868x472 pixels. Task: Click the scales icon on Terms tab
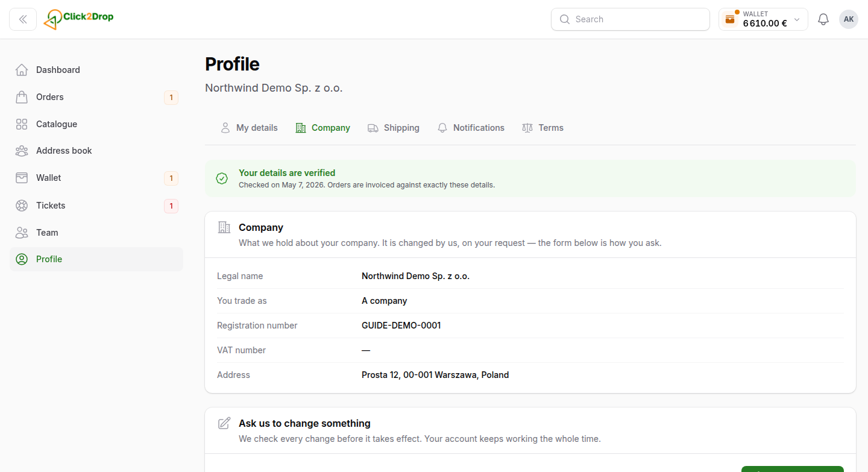[527, 128]
